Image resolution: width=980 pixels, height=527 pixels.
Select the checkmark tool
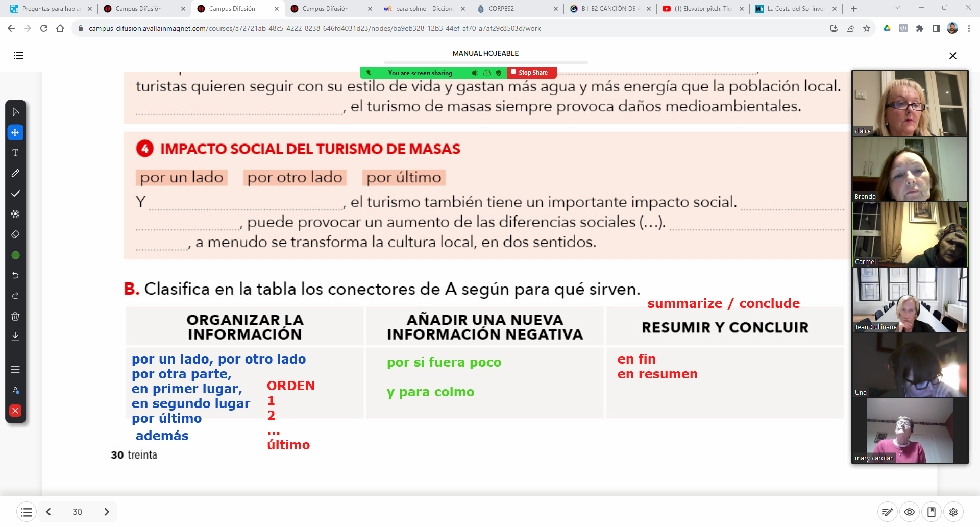coord(15,194)
